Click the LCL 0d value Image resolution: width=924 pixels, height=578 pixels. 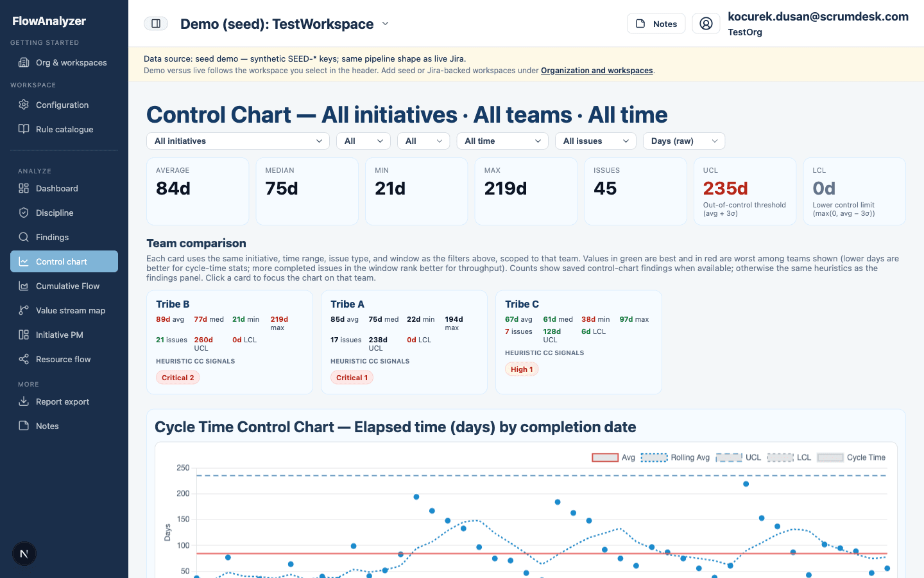click(824, 188)
